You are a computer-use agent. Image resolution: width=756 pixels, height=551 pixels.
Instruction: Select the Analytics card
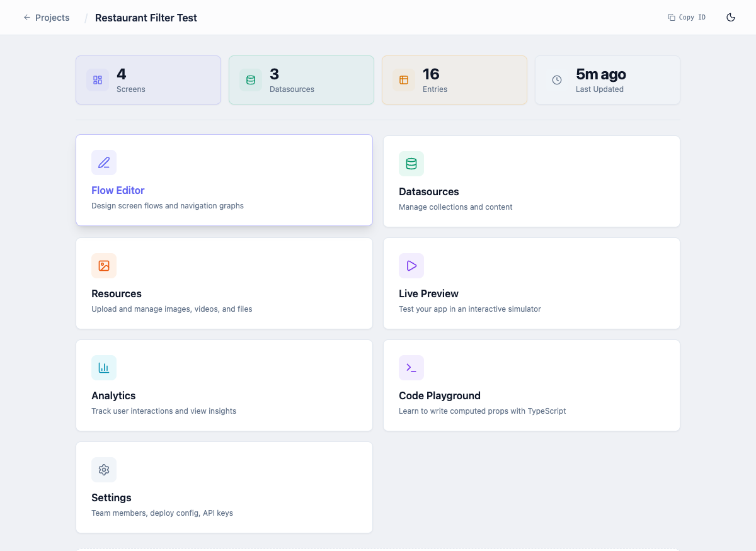[224, 385]
